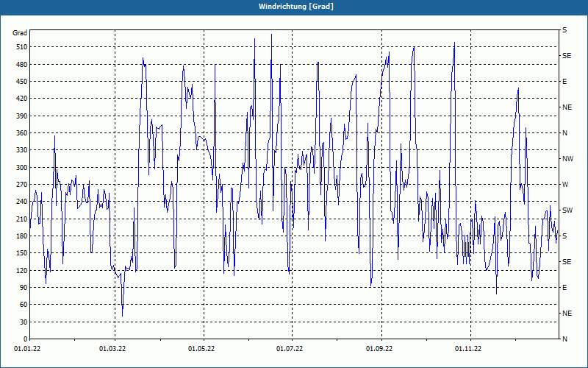Select the 150 y-axis value

click(x=22, y=253)
